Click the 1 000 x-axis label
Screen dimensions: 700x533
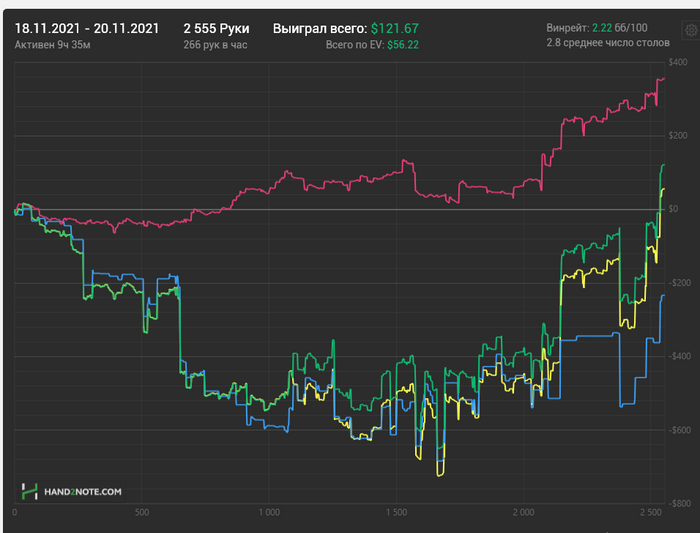pos(269,512)
